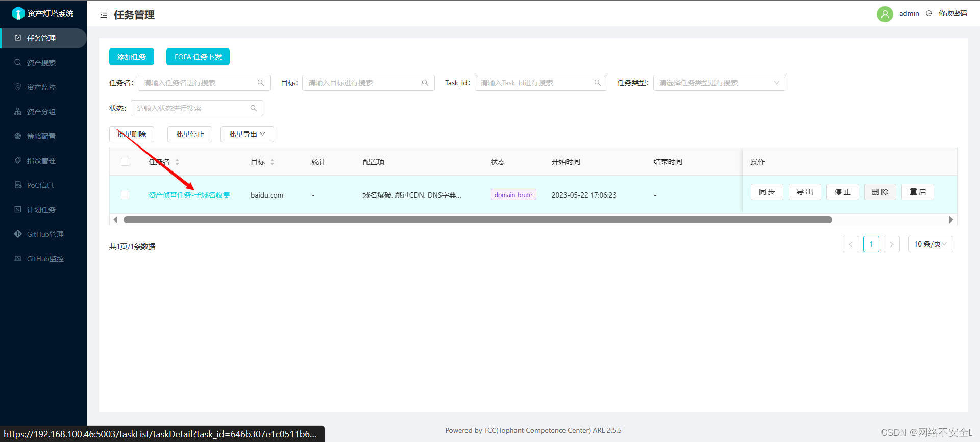Open 任务管理 in the sidebar
The image size is (980, 442).
pos(43,38)
